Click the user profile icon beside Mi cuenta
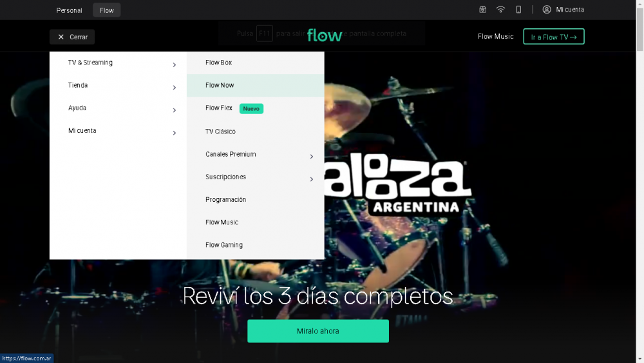 pos(547,10)
